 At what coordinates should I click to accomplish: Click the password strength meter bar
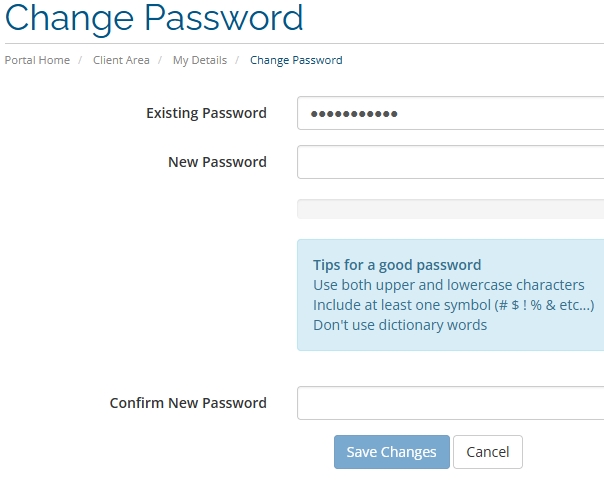tap(450, 209)
